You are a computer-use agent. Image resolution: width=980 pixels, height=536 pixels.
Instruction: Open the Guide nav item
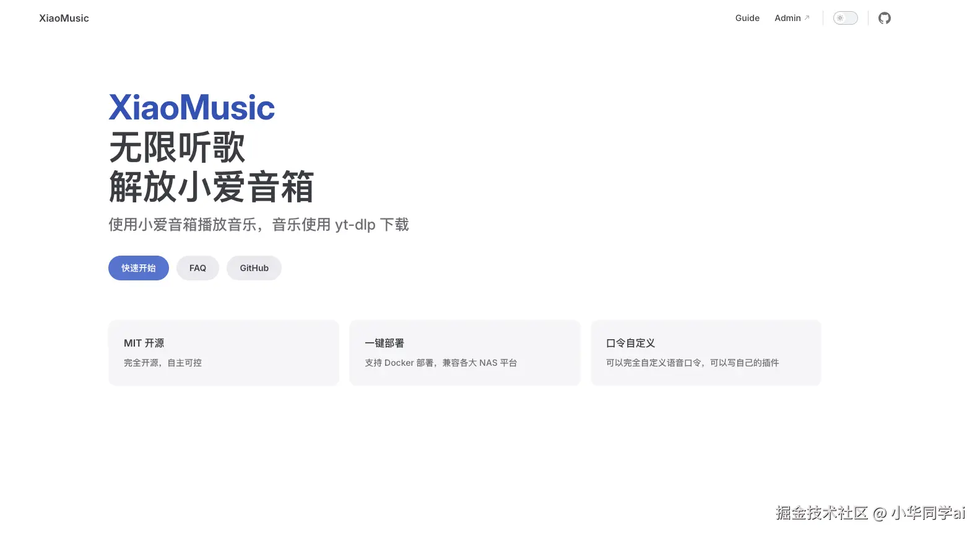coord(747,18)
